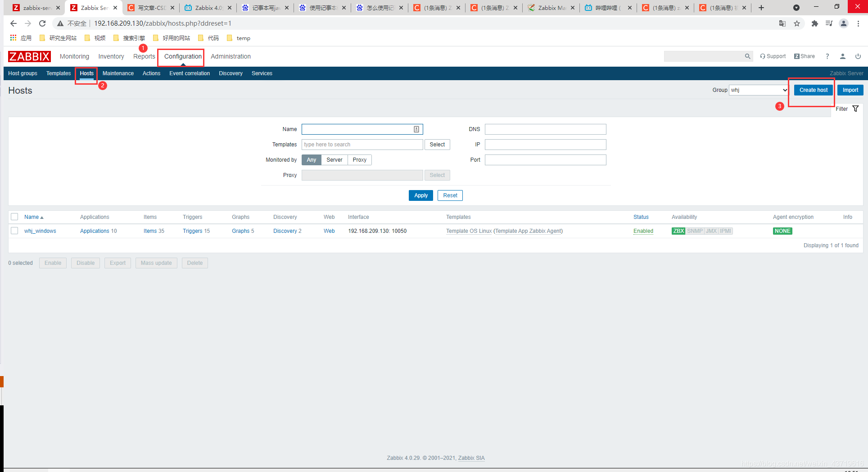Open Chrome's three-dot menu
The width and height of the screenshot is (868, 472).
[858, 23]
